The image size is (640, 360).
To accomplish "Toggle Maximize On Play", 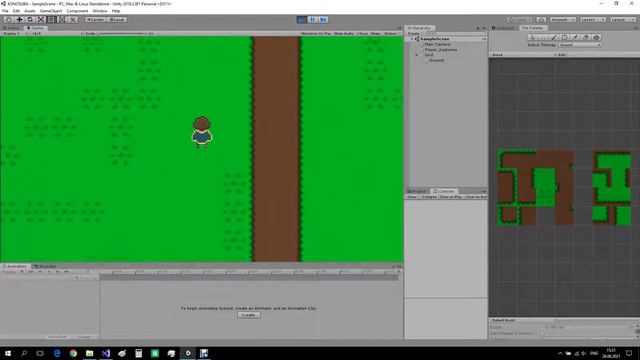I will pos(316,33).
